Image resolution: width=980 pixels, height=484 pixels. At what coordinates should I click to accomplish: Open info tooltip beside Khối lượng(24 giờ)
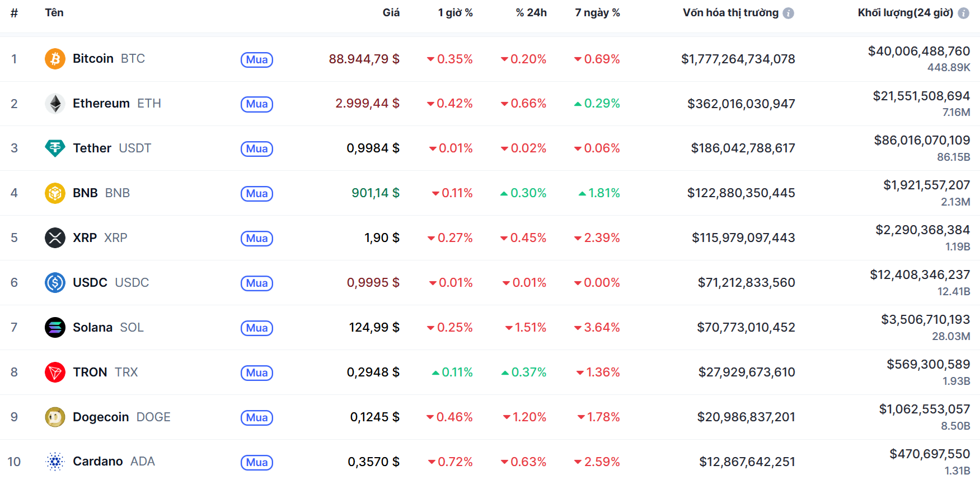(x=963, y=13)
